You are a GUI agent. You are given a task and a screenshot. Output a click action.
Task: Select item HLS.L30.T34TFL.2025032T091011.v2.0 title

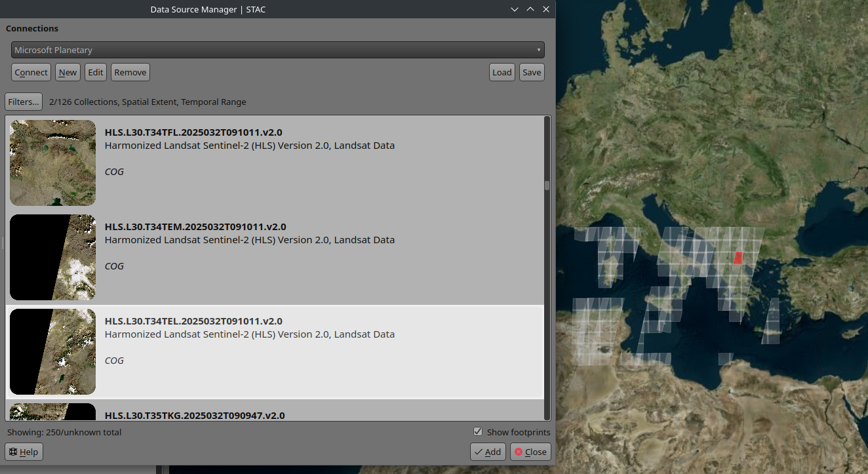click(193, 132)
